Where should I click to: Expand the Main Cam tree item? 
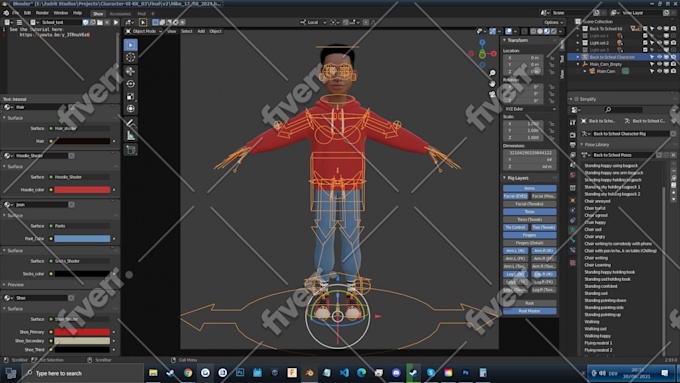[585, 71]
